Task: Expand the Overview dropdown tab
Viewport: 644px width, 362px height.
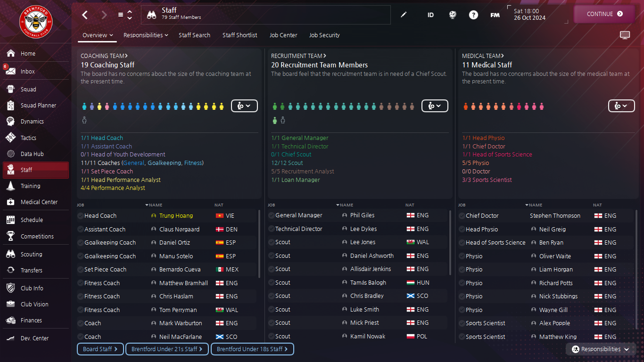Action: click(97, 35)
